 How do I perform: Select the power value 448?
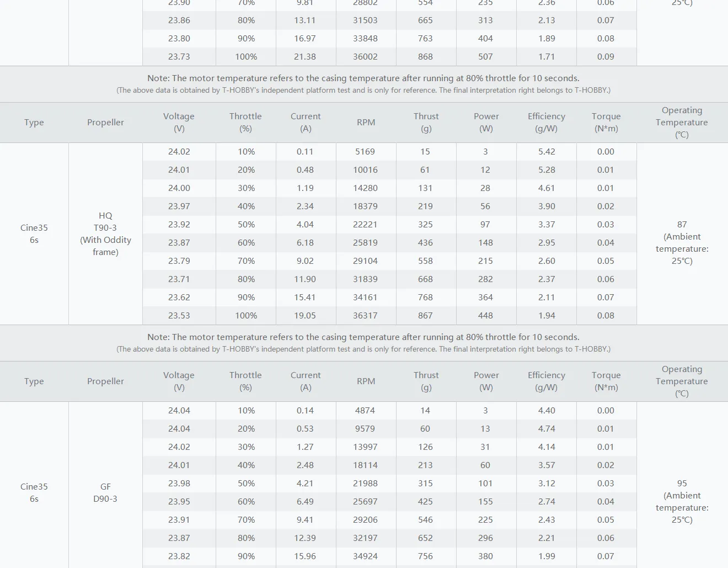485,316
